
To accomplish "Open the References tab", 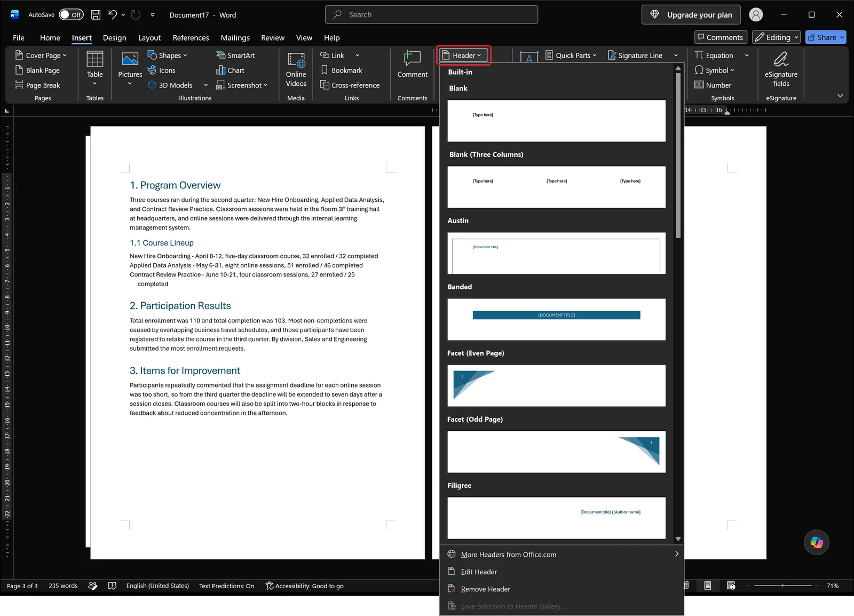I will 191,38.
